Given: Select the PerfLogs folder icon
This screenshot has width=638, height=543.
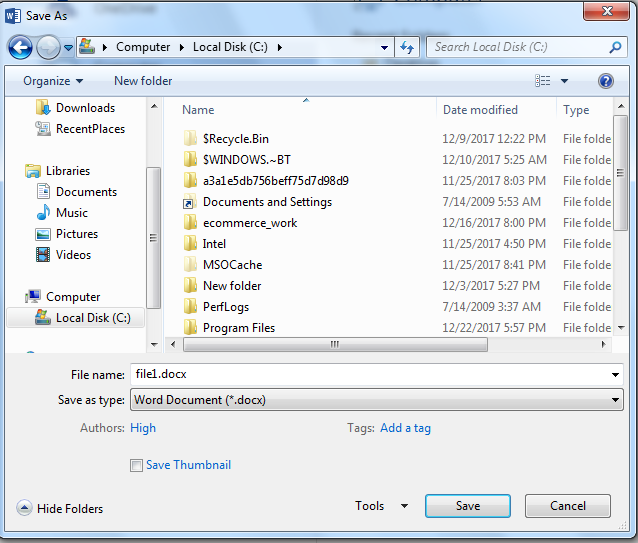Looking at the screenshot, I should (190, 307).
